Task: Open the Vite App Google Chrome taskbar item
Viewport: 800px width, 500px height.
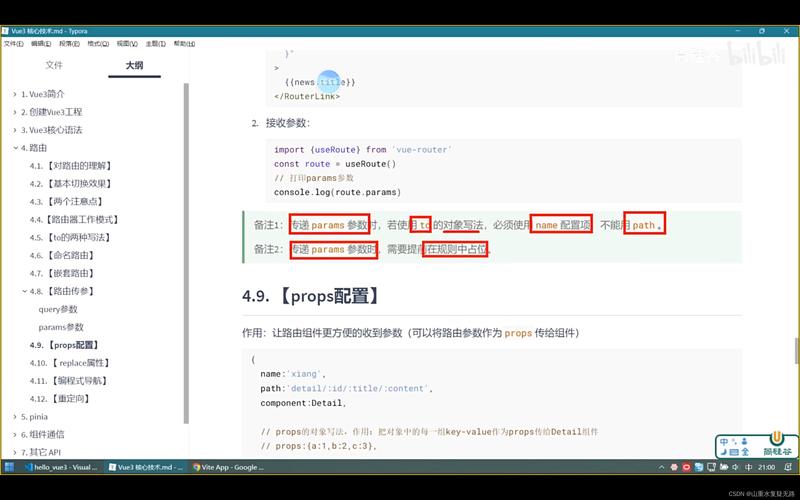Action: pyautogui.click(x=228, y=467)
